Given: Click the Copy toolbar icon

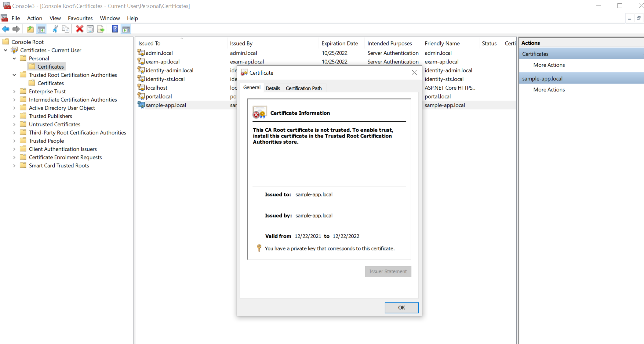Looking at the screenshot, I should pos(65,29).
